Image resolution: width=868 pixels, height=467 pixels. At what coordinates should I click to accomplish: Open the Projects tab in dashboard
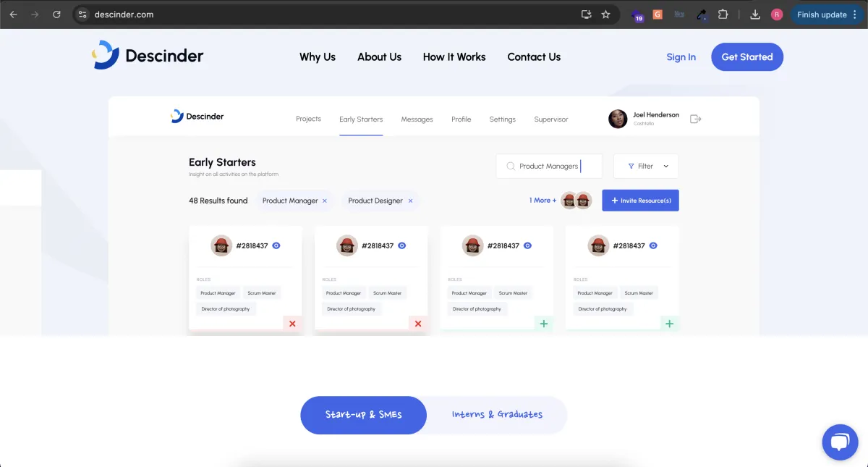[x=308, y=119]
